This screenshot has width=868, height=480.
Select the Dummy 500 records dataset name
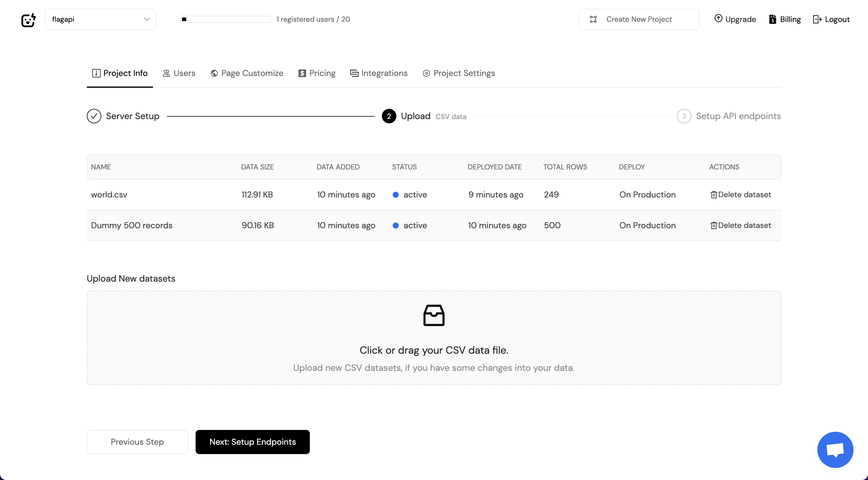click(131, 225)
